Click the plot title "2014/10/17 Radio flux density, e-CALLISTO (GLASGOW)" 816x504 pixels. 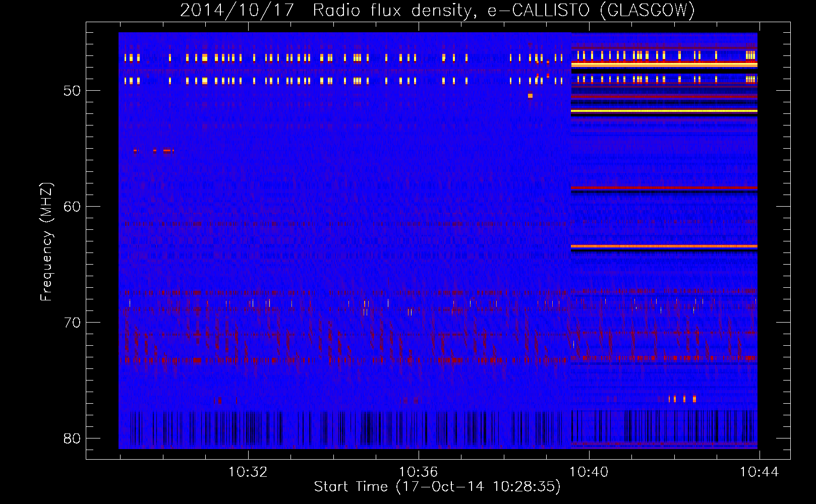click(437, 10)
